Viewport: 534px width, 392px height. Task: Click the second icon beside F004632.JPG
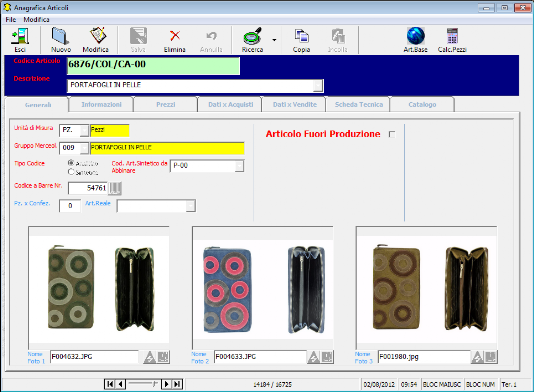click(163, 357)
